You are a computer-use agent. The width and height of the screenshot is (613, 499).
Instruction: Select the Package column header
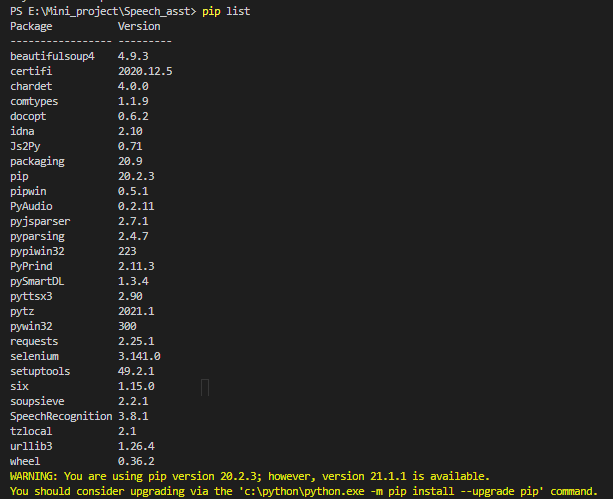click(31, 26)
